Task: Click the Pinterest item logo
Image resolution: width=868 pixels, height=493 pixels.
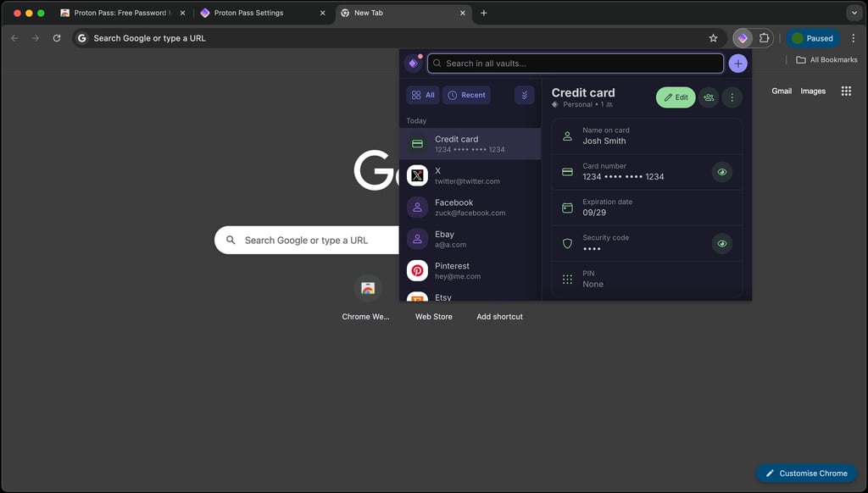Action: click(417, 270)
